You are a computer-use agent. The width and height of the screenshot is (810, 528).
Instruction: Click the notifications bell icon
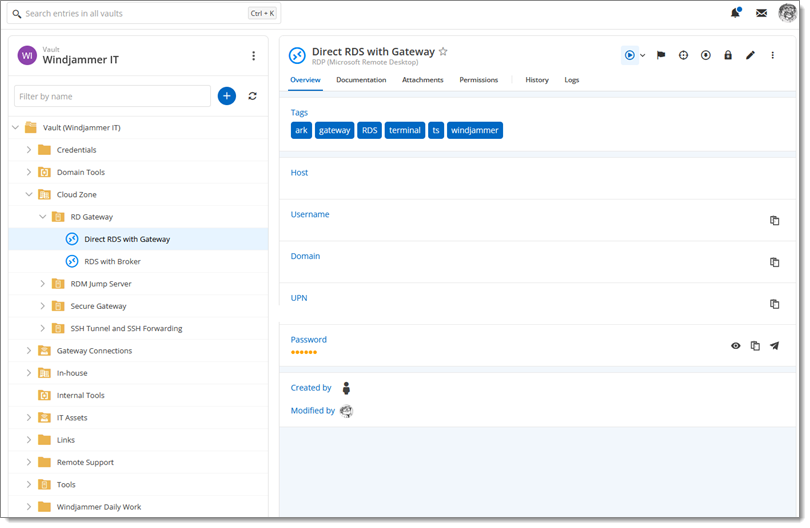click(735, 13)
